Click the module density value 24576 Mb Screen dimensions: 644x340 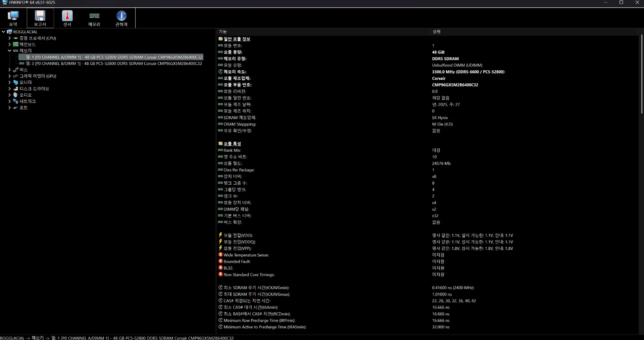[x=442, y=163]
